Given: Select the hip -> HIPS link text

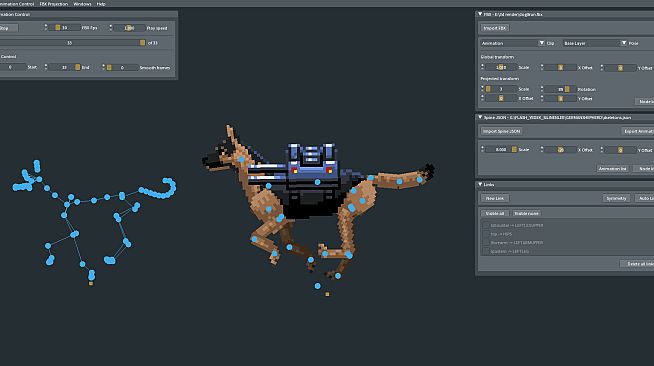Looking at the screenshot, I should (x=501, y=234).
